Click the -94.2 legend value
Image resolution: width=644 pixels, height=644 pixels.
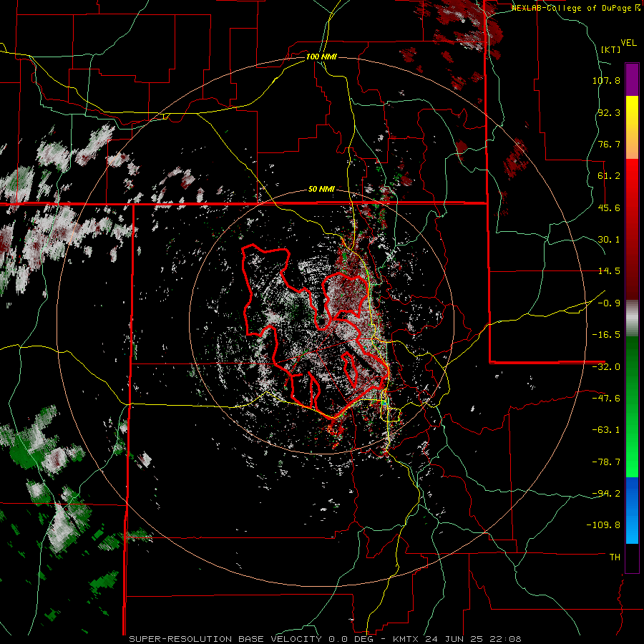click(606, 494)
